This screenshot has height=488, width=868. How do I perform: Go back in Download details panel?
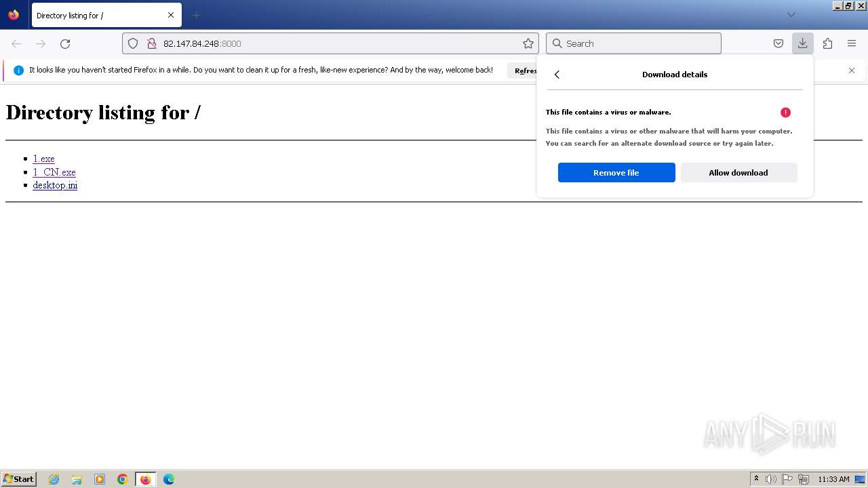coord(557,75)
